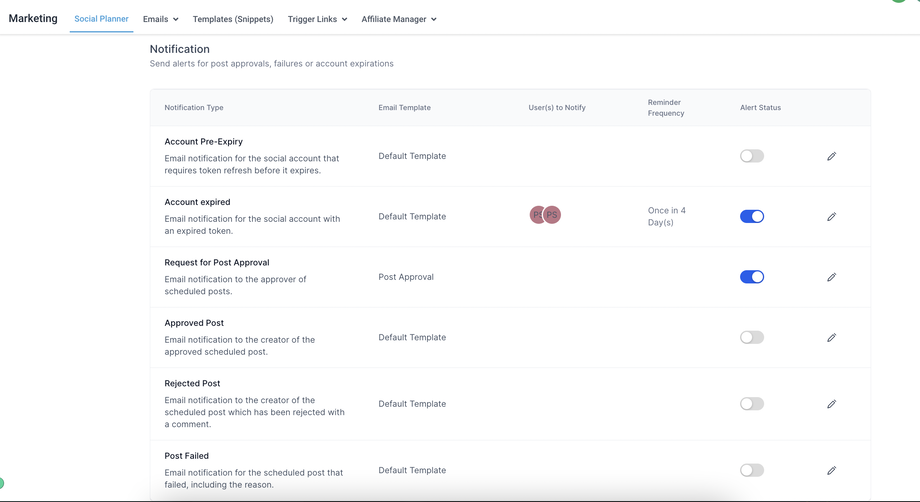Edit the Request for Post Approval notification
Viewport: 920px width, 502px height.
point(831,277)
